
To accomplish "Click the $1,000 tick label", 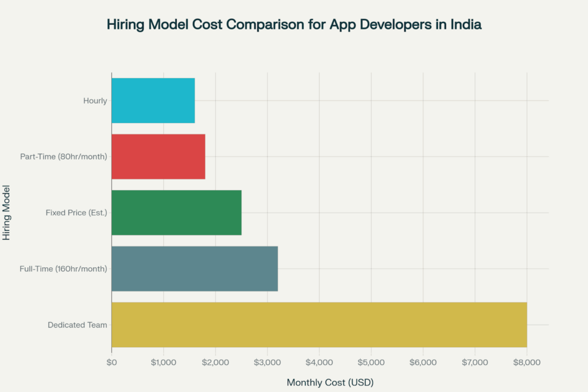I will point(164,362).
